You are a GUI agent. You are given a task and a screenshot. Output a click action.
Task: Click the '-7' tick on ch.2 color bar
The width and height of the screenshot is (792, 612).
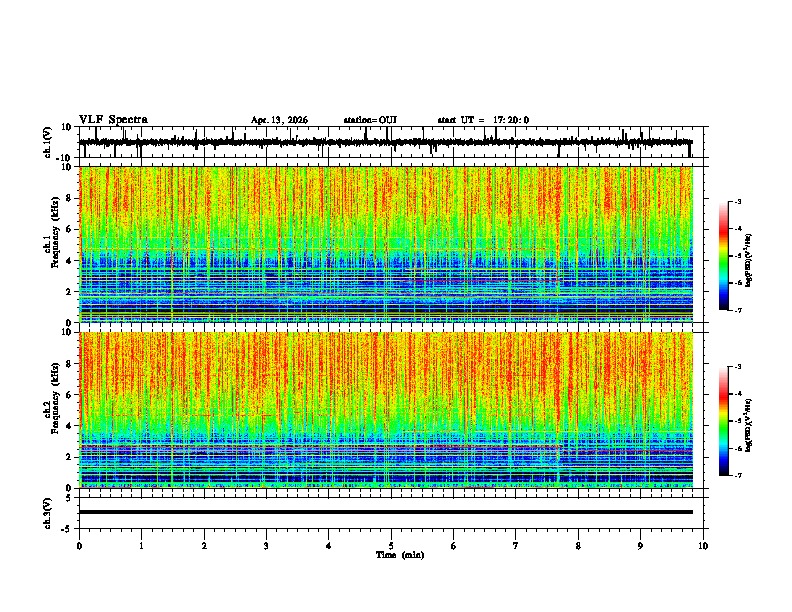coord(737,476)
